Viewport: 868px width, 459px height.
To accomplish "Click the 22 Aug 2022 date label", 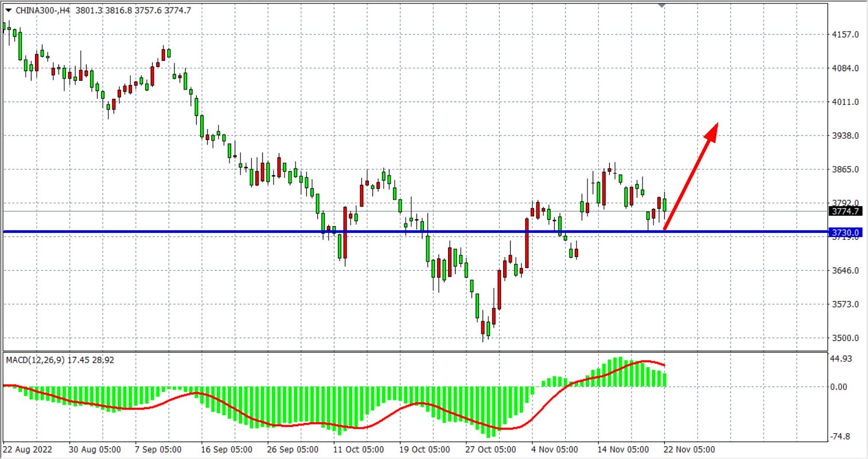I will coord(28,449).
